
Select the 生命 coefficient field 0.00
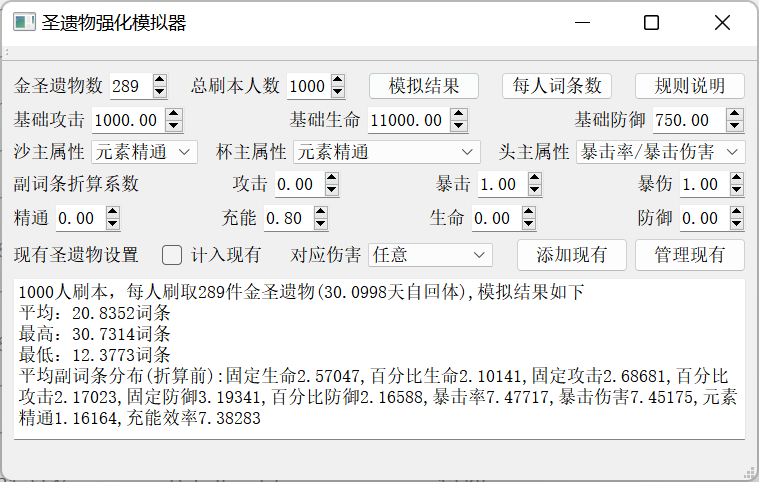click(497, 218)
